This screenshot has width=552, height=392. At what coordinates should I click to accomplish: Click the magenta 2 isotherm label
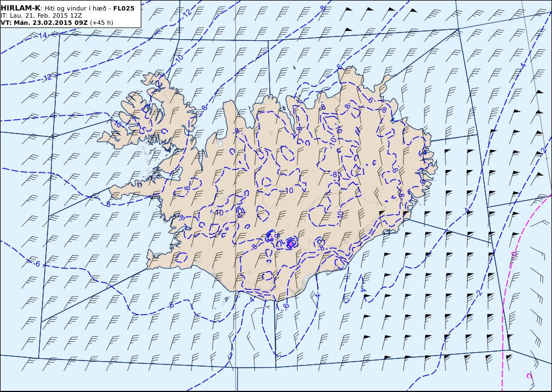point(529,376)
